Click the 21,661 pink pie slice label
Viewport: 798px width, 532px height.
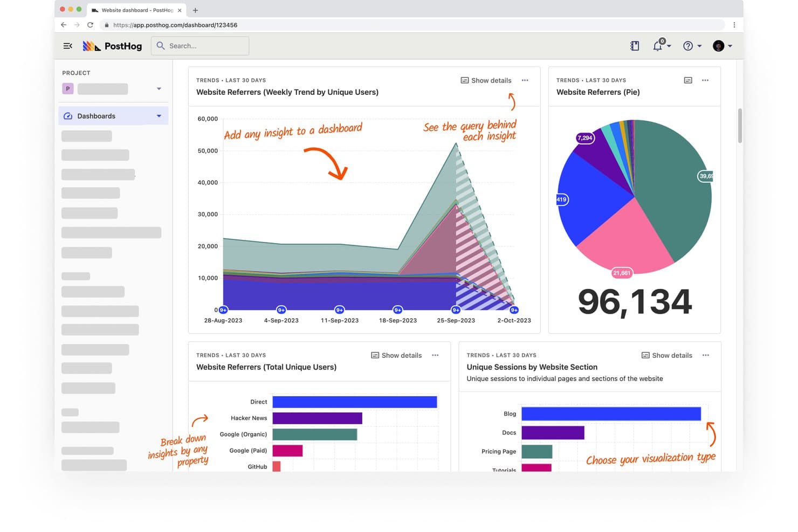pyautogui.click(x=622, y=273)
